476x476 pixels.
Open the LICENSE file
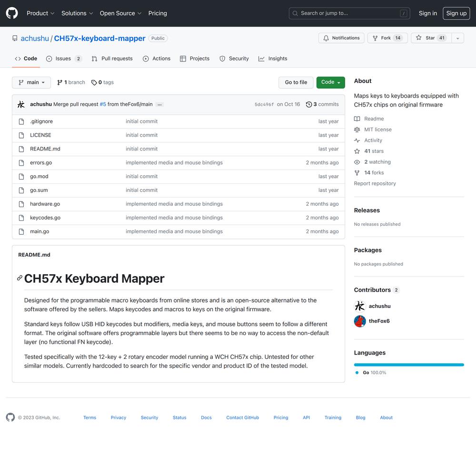pyautogui.click(x=40, y=135)
